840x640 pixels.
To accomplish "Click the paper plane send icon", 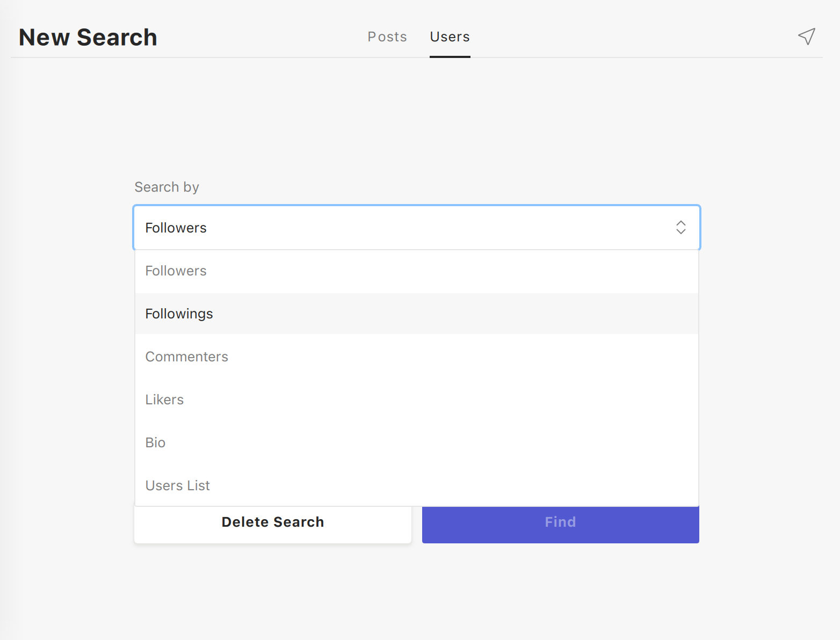I will [x=806, y=37].
